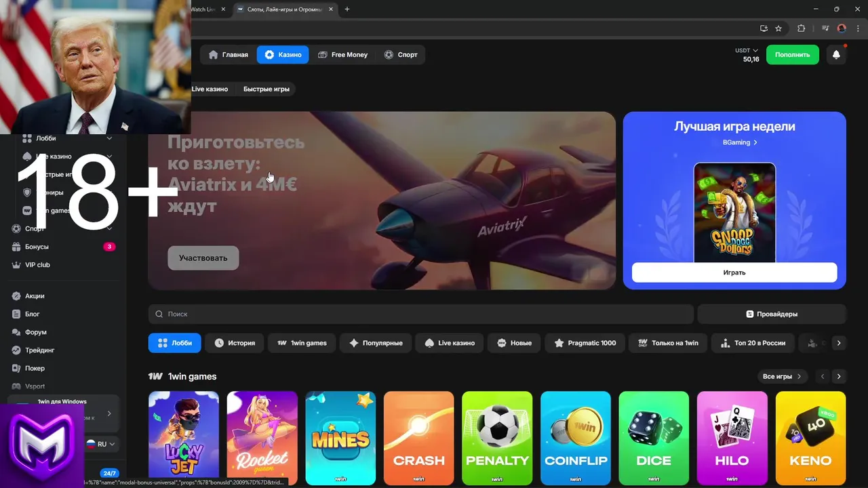Select the Топ 20 в России chip

(753, 343)
